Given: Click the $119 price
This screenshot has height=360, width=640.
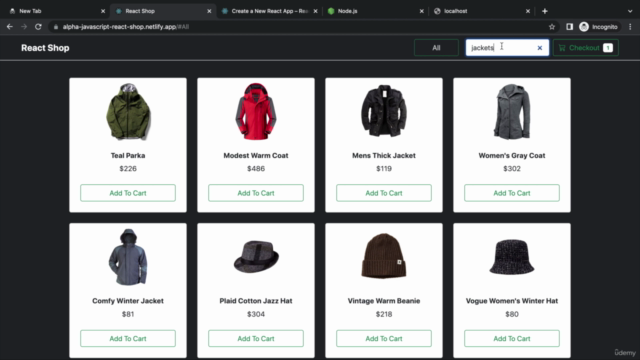Looking at the screenshot, I should point(384,169).
